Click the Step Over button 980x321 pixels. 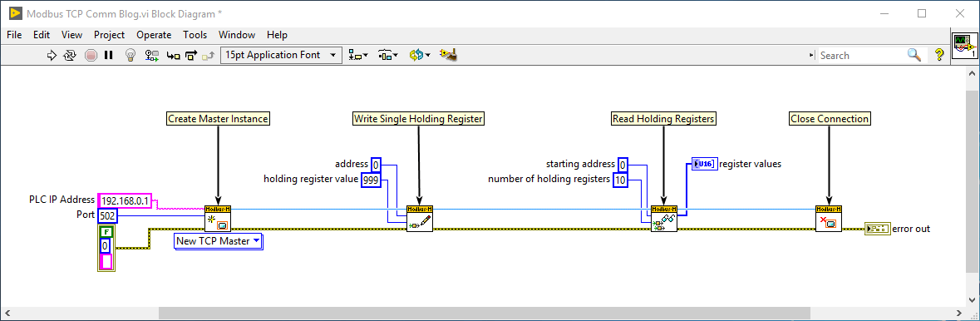[x=191, y=55]
